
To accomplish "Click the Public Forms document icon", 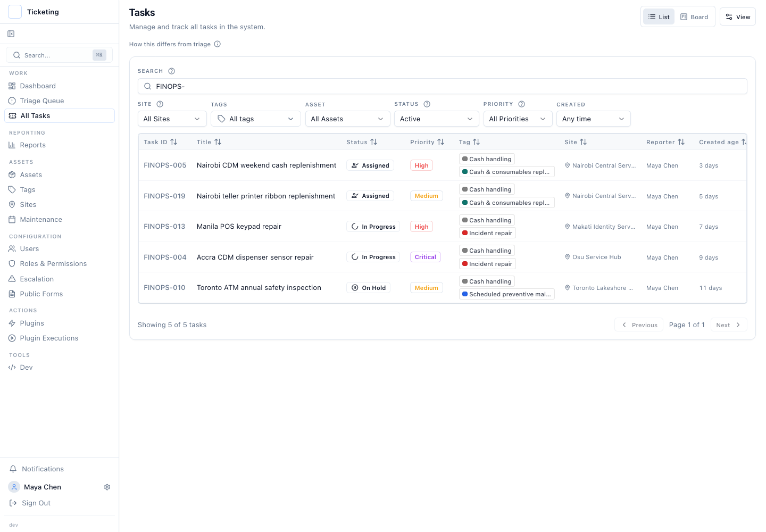I will click(12, 294).
